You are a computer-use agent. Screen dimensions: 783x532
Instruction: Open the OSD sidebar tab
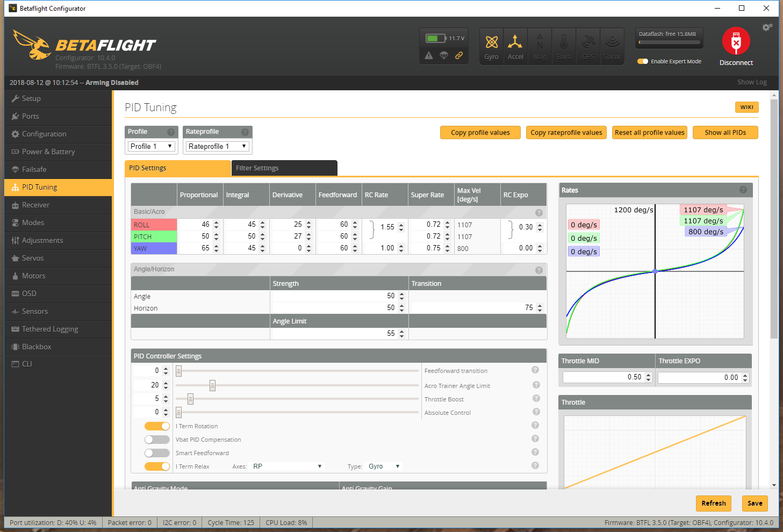(58, 293)
